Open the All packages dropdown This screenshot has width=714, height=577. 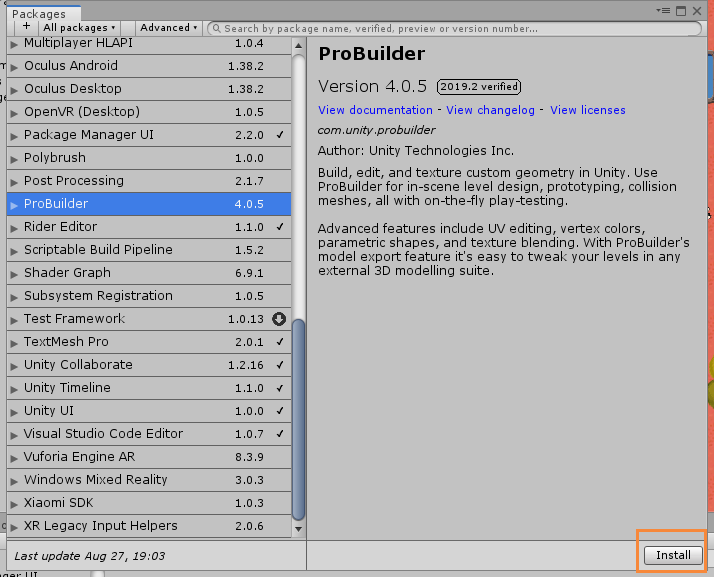click(x=79, y=28)
